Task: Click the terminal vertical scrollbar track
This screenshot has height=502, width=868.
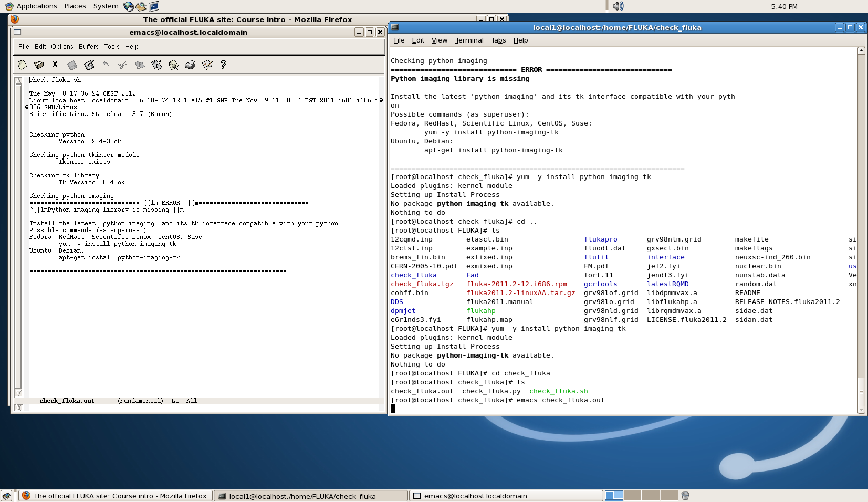Action: [x=861, y=230]
